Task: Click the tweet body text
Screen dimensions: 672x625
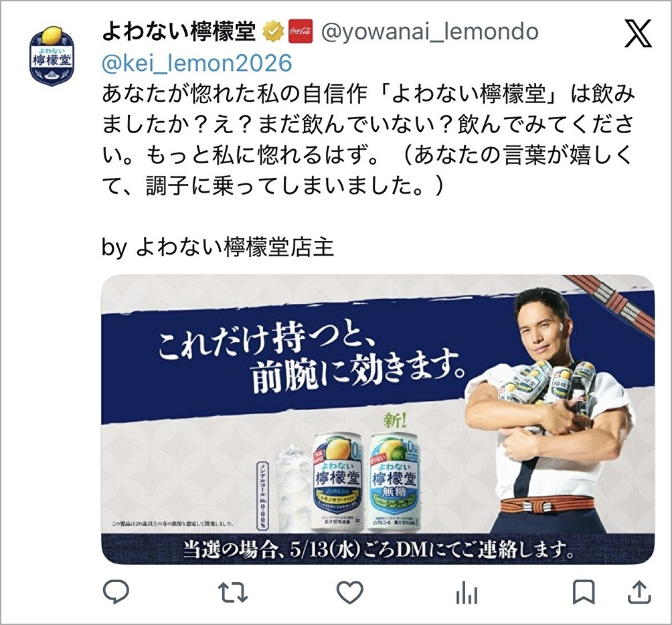Action: (369, 140)
